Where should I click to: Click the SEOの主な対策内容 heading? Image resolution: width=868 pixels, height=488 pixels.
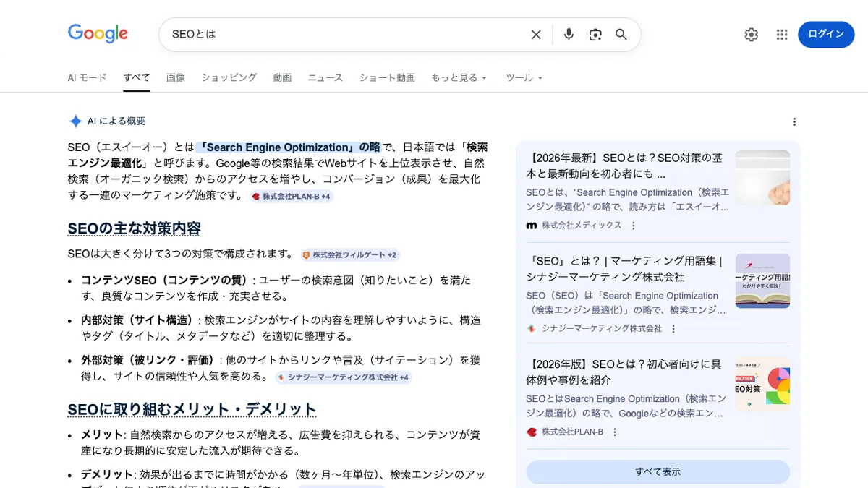coord(135,228)
